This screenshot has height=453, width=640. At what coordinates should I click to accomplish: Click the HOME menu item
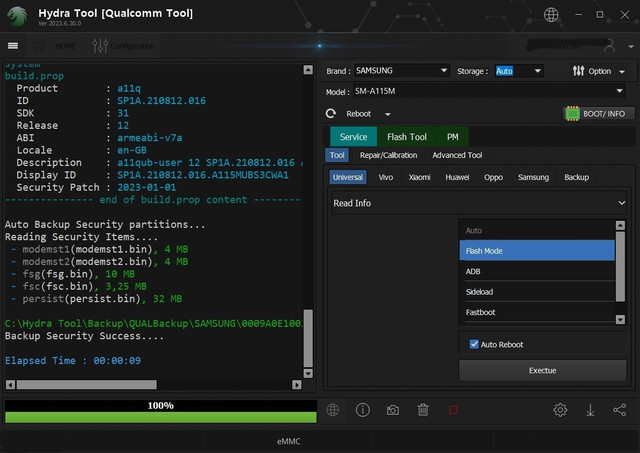(65, 46)
